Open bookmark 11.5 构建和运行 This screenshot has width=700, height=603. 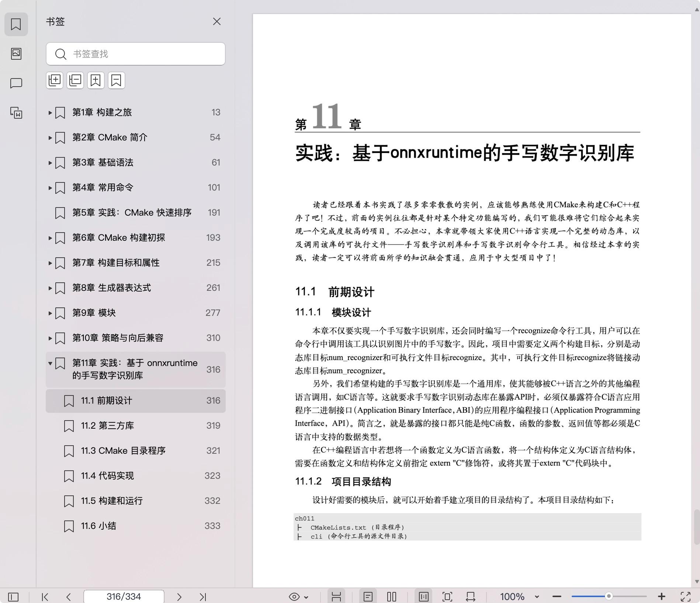[x=136, y=501]
